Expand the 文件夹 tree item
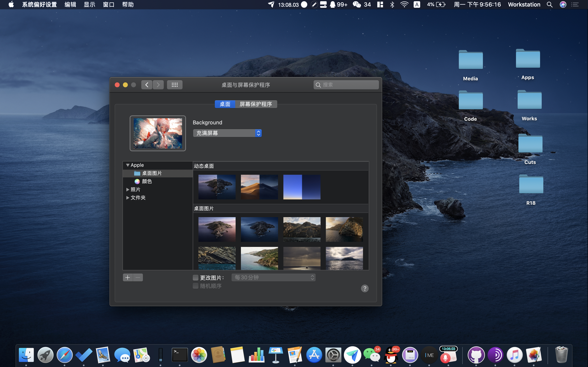This screenshot has height=367, width=588. [x=128, y=198]
